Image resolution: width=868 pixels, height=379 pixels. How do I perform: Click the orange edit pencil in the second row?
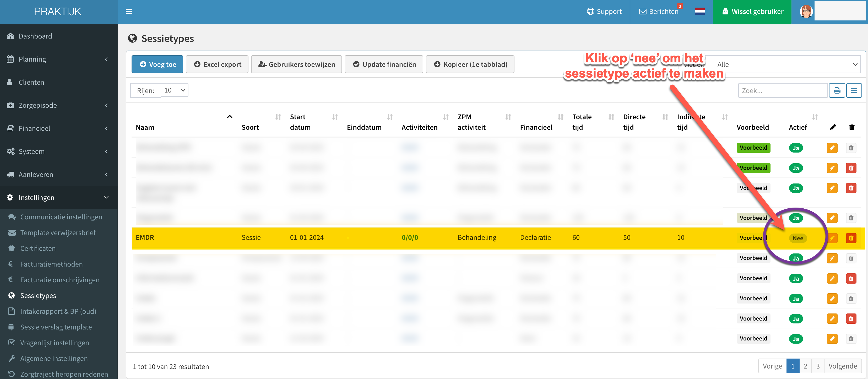832,168
